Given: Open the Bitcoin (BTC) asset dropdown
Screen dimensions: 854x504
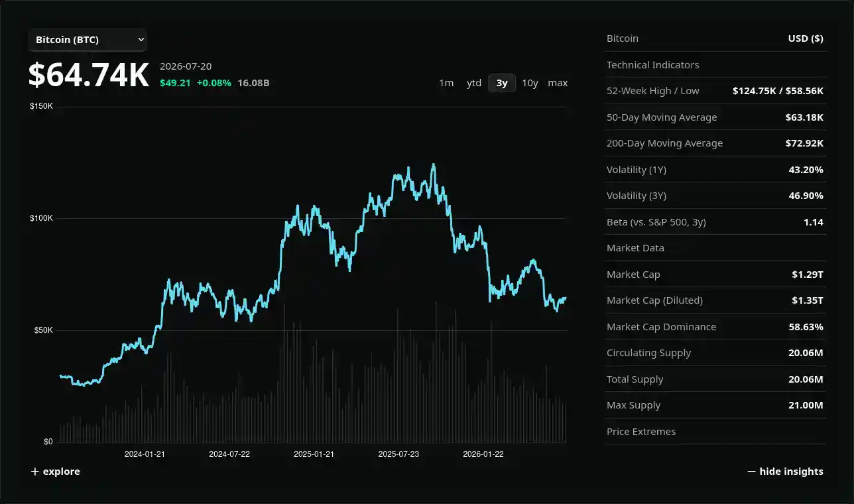Looking at the screenshot, I should coord(88,40).
